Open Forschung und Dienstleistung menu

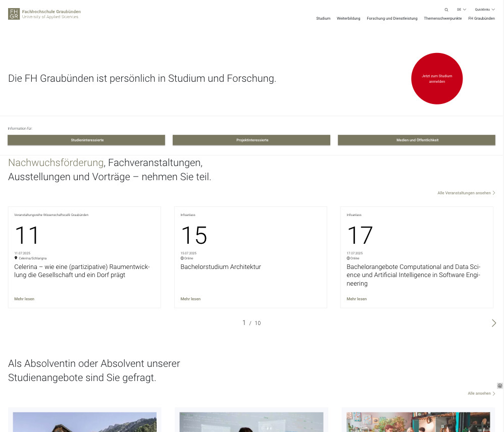(392, 19)
